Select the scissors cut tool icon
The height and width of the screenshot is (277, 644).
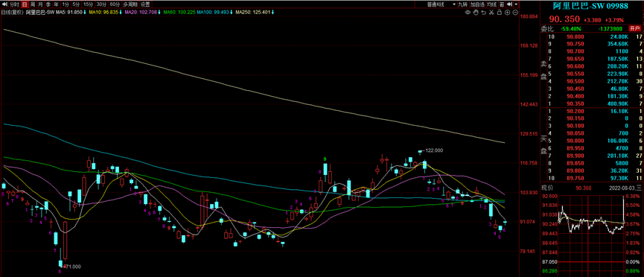(x=491, y=13)
